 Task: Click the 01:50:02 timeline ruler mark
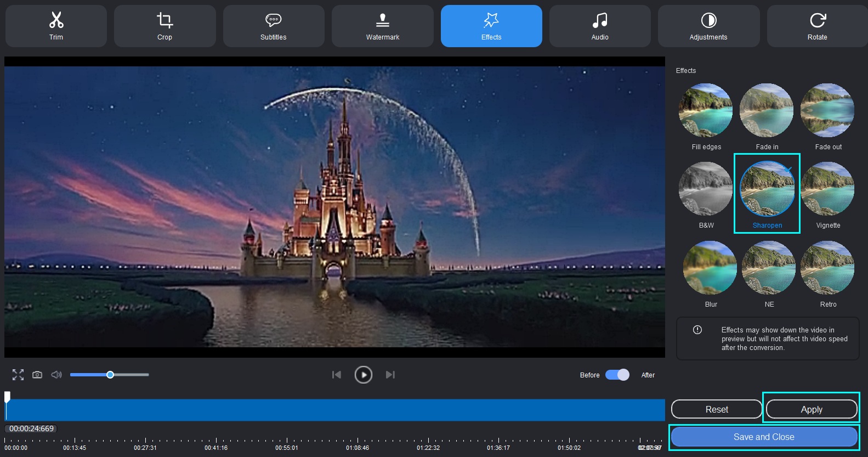[x=569, y=448]
